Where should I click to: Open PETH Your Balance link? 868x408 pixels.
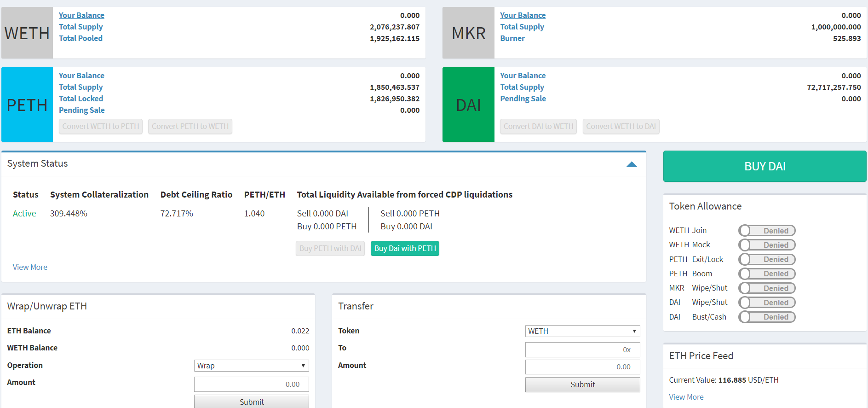81,76
